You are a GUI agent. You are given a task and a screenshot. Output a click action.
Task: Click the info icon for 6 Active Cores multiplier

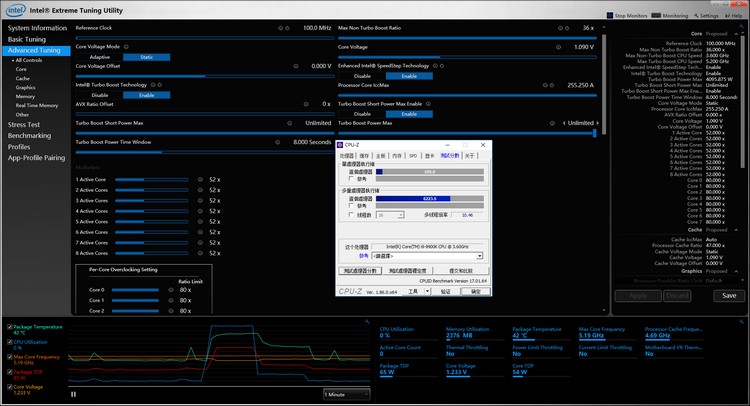pos(200,232)
